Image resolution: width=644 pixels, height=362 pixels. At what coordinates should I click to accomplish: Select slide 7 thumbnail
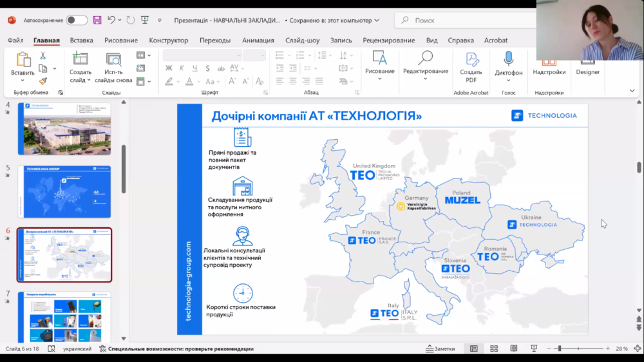pos(64,316)
